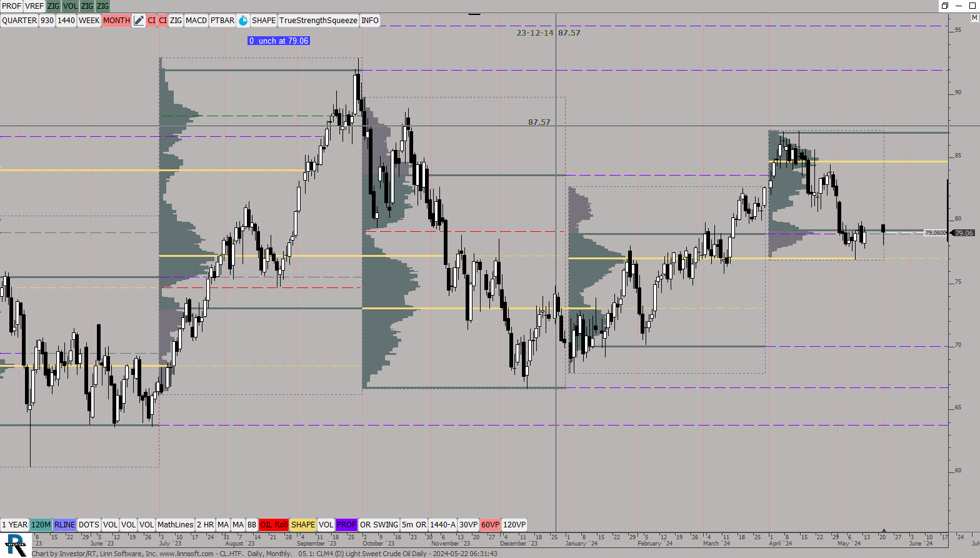Click the green ZIG button right after VREF
The image size is (980, 558).
[x=54, y=6]
